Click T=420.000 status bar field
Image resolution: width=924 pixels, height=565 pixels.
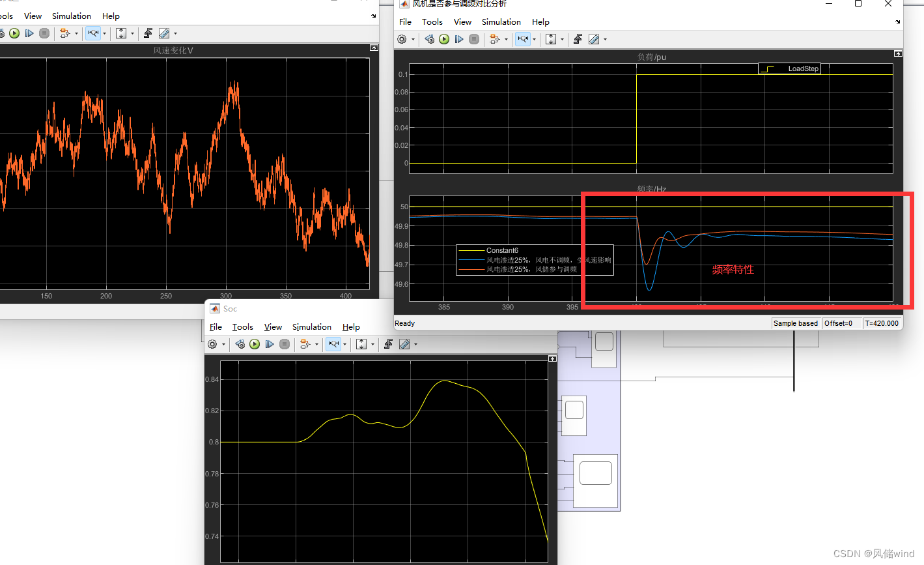click(882, 323)
